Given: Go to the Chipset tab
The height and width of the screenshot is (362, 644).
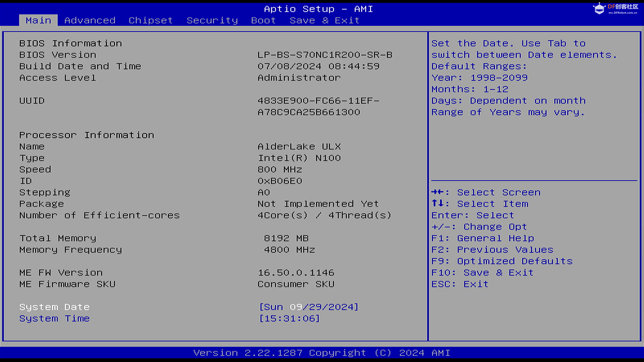Looking at the screenshot, I should click(151, 20).
